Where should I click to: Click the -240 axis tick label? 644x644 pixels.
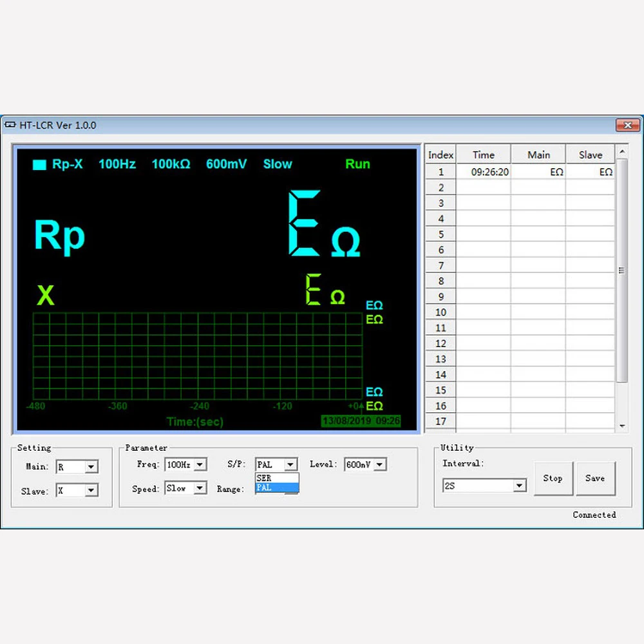[200, 406]
